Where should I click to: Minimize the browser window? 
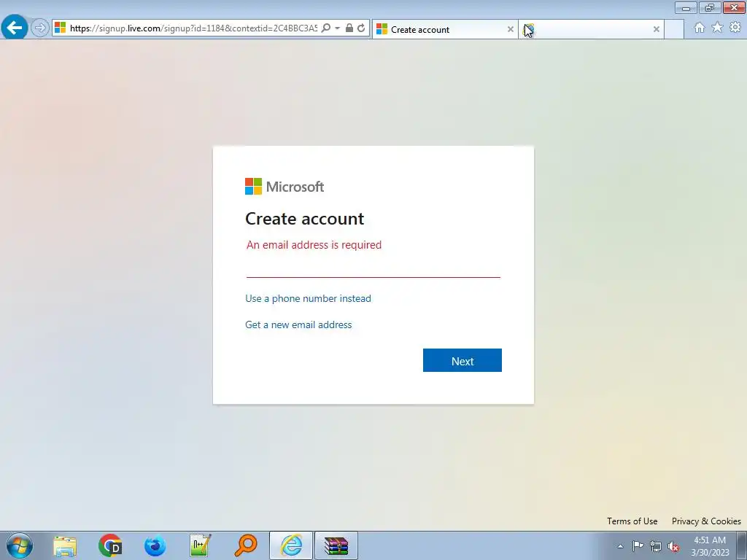pos(686,7)
